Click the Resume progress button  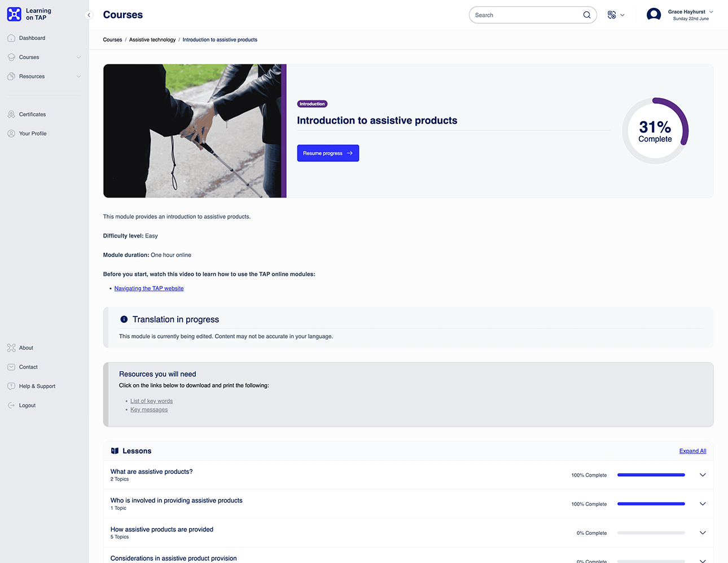[328, 153]
